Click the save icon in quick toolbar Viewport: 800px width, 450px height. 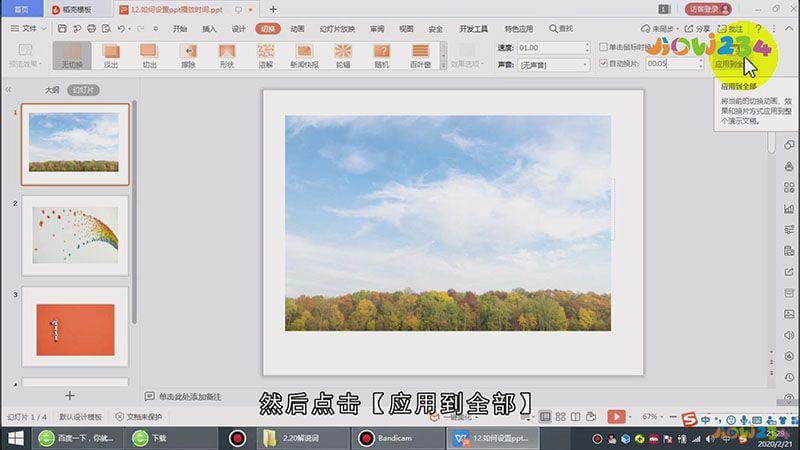(62, 29)
